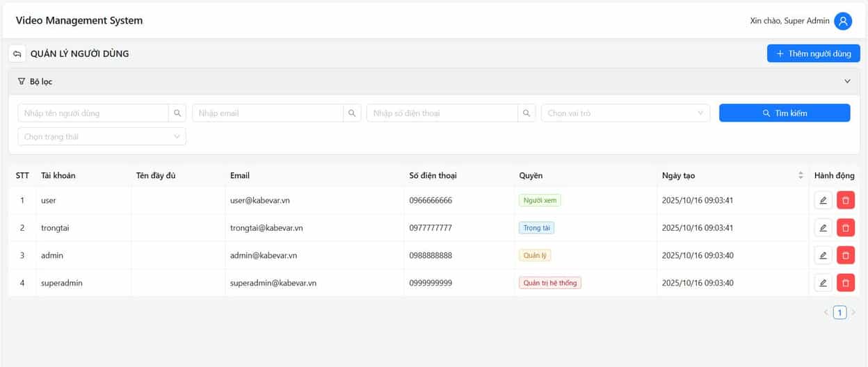Click the Super Admin avatar icon
This screenshot has height=367, width=868.
coord(843,21)
